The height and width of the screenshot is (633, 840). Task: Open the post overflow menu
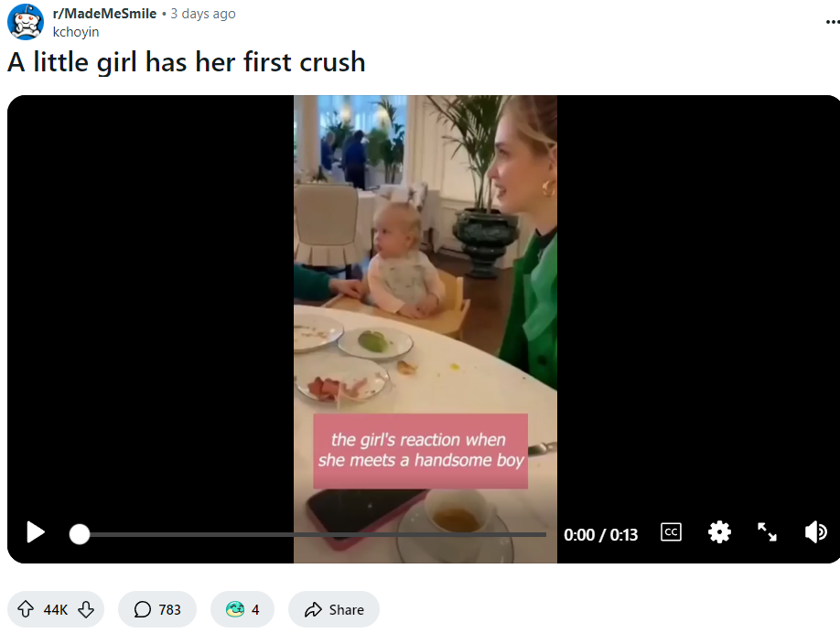(x=833, y=22)
